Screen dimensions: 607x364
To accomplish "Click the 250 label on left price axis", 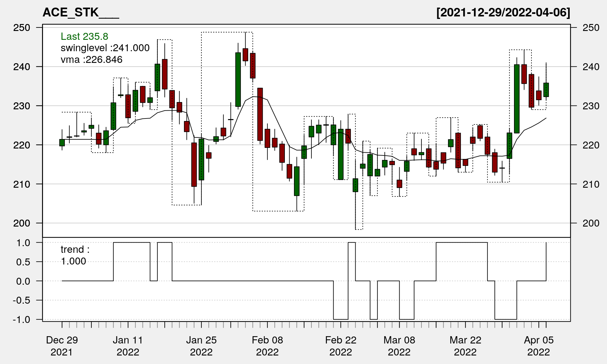I will click(x=21, y=28).
